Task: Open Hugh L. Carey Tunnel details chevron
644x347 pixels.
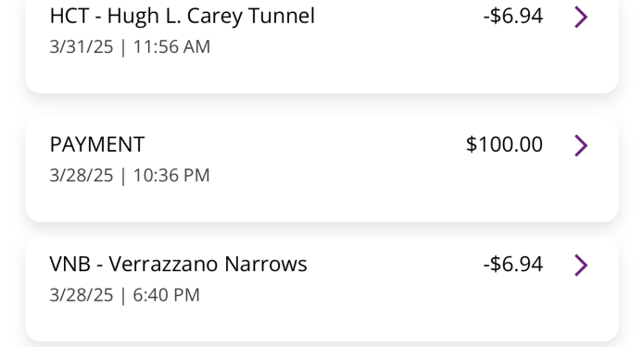Action: 581,17
